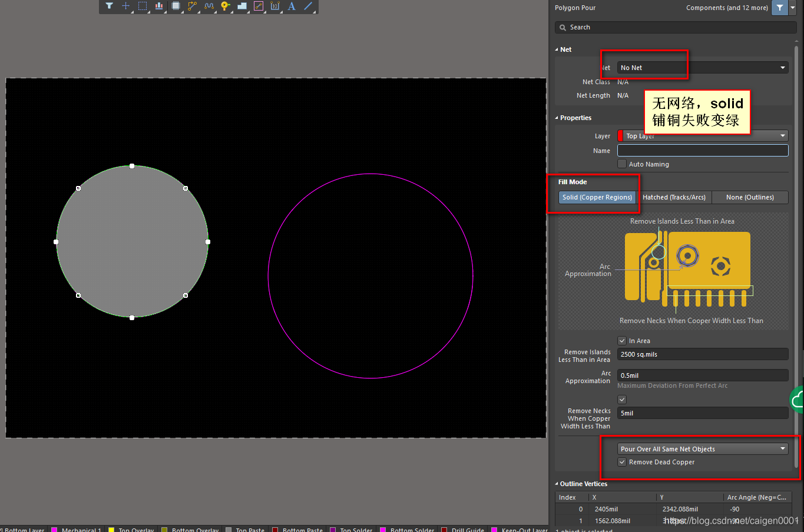Open Pour Over All Same Net Objects dropdown

coord(703,449)
